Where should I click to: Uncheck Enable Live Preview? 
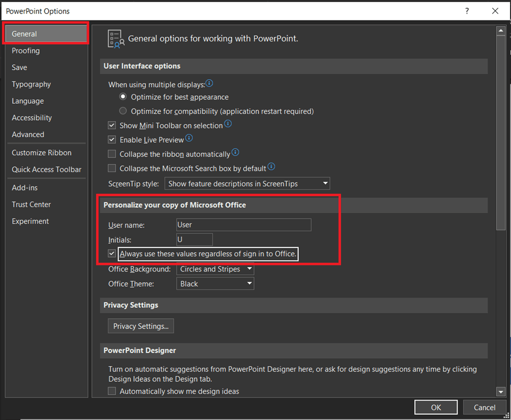click(112, 139)
